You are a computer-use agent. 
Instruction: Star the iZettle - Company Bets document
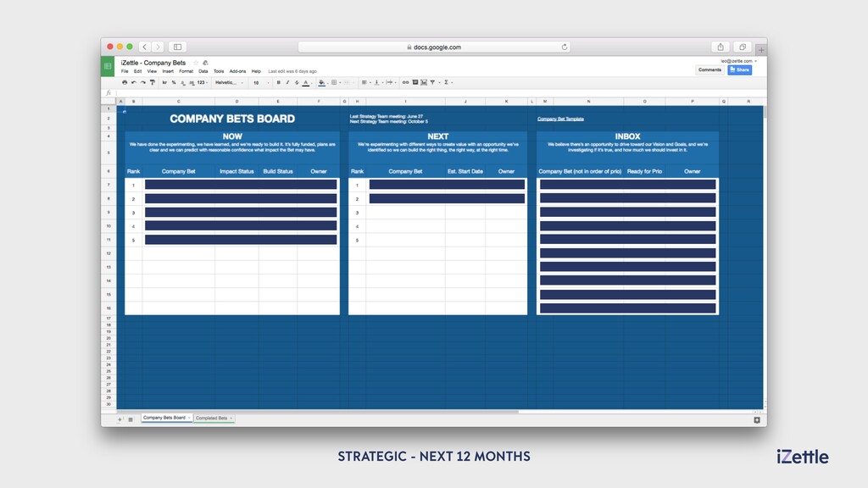[x=196, y=63]
